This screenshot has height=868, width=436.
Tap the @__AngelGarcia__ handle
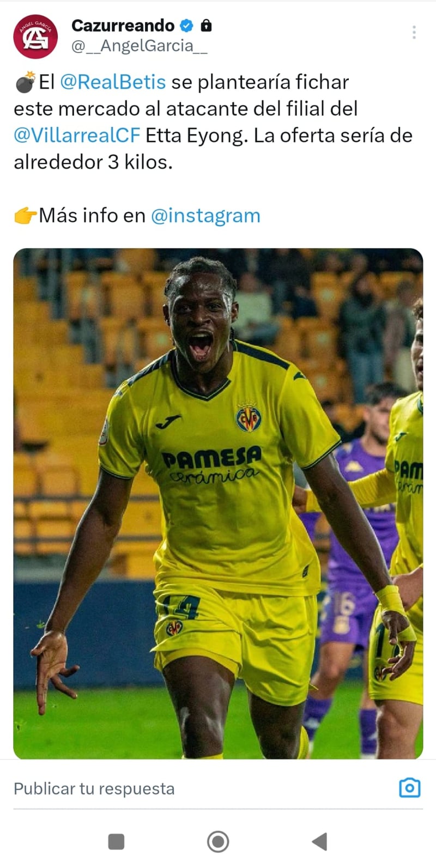140,46
